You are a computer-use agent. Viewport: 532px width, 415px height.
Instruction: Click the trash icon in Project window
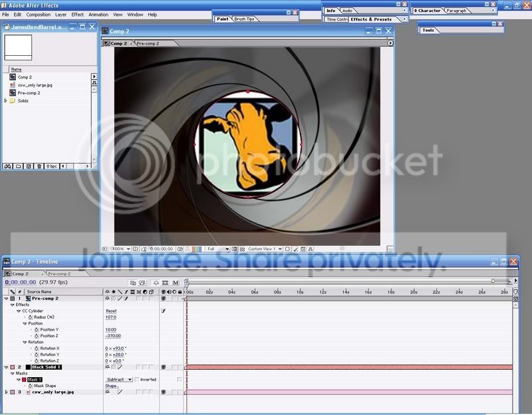39,166
